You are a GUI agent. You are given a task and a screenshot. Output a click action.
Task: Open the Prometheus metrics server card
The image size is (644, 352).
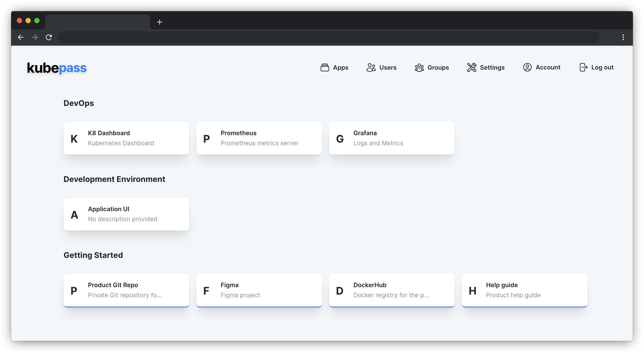259,138
